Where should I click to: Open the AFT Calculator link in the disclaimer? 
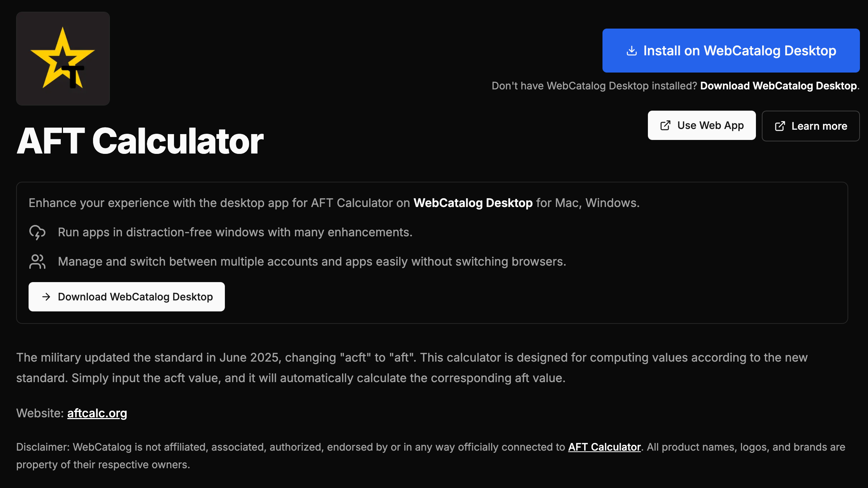pyautogui.click(x=604, y=447)
